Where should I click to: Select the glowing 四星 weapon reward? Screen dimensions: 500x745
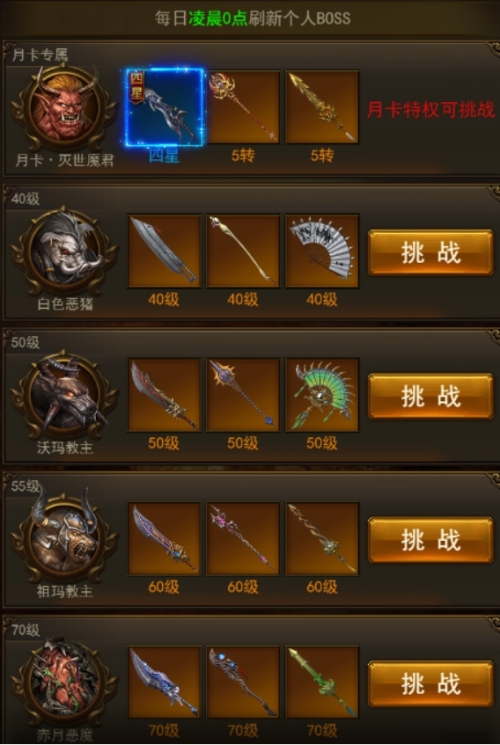[x=164, y=107]
